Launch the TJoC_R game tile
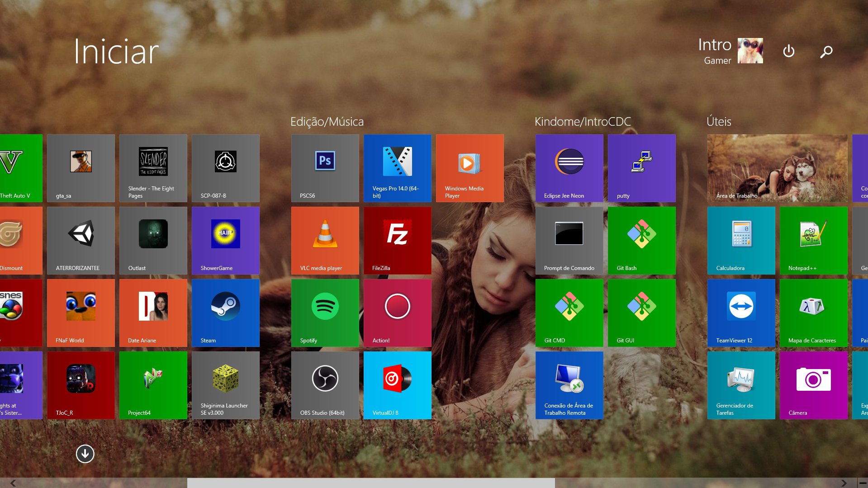Screen dimensions: 868x488 tap(81, 385)
